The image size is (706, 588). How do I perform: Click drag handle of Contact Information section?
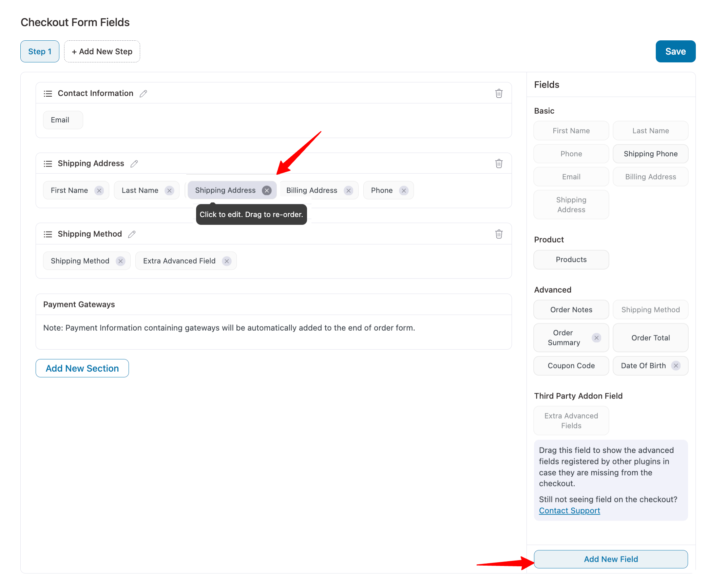(48, 94)
